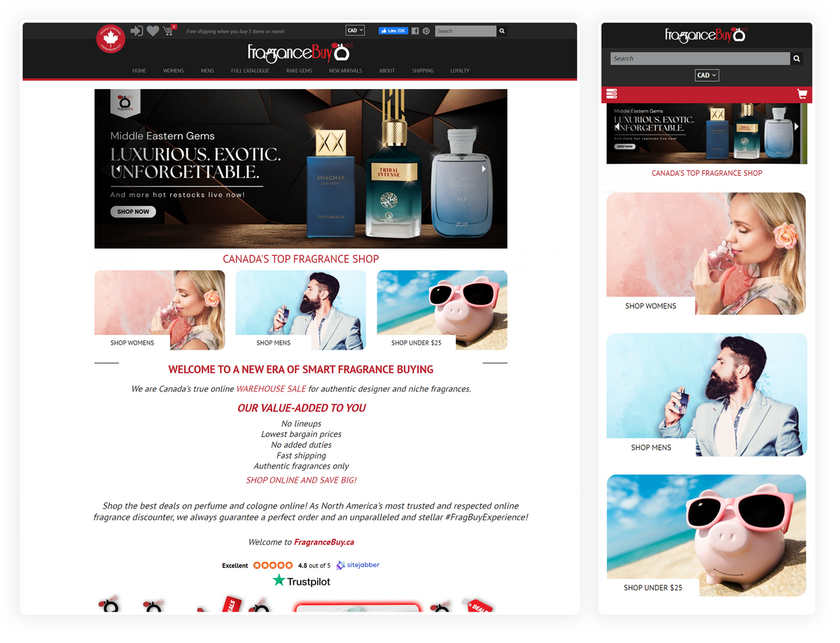This screenshot has width=840, height=643.
Task: Click the SHOP WOMENS label in desktop view
Action: (132, 343)
